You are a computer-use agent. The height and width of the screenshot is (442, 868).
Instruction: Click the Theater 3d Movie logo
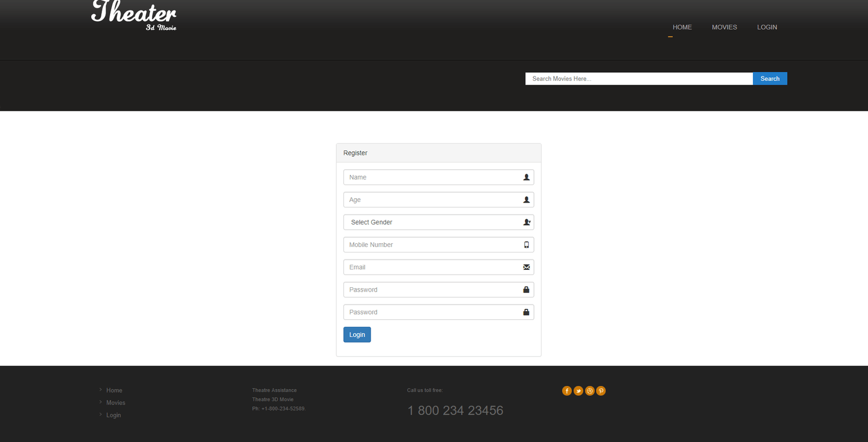coord(134,16)
